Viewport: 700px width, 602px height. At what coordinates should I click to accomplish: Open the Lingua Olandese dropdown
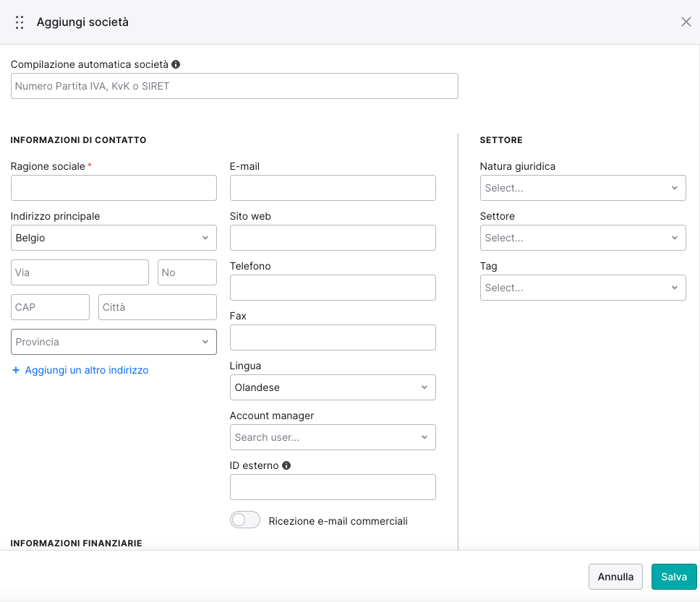(333, 387)
